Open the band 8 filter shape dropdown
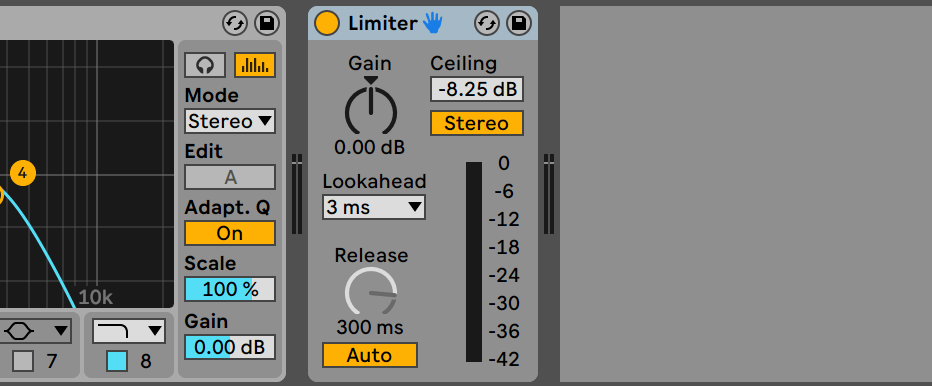Screen dimensions: 932x386 128,331
